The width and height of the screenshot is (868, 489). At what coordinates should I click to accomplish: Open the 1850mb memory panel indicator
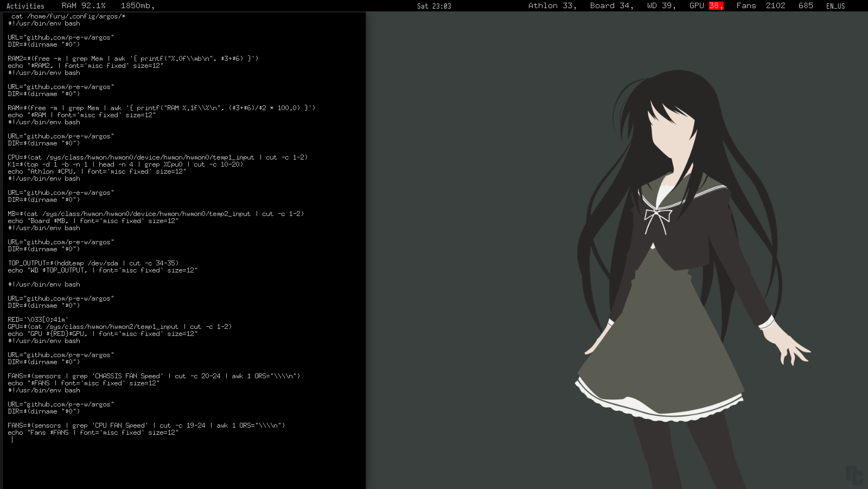coord(138,5)
